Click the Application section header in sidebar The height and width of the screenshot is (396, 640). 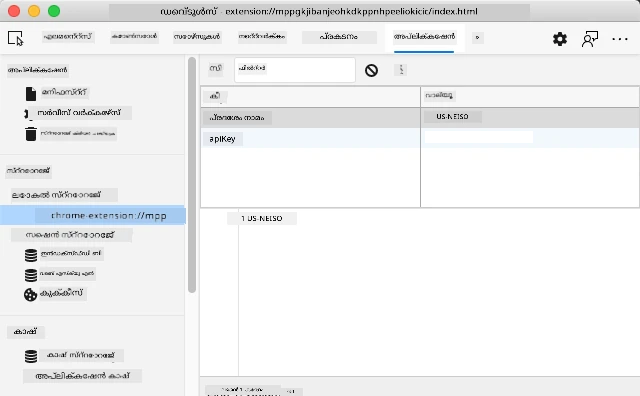pyautogui.click(x=37, y=70)
